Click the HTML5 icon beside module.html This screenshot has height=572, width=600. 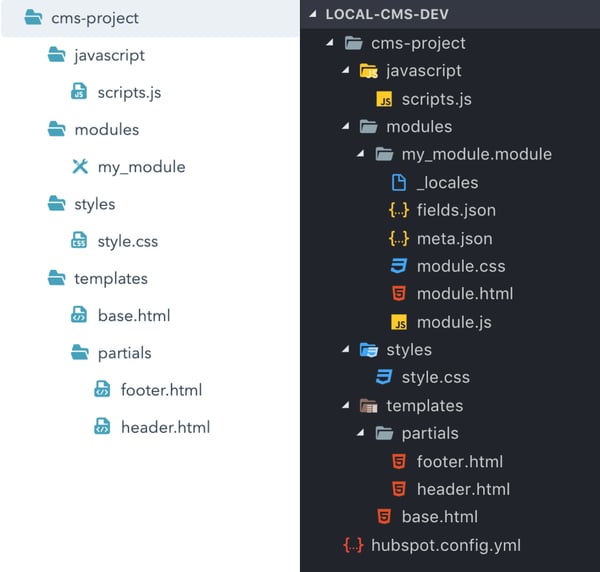[x=398, y=294]
